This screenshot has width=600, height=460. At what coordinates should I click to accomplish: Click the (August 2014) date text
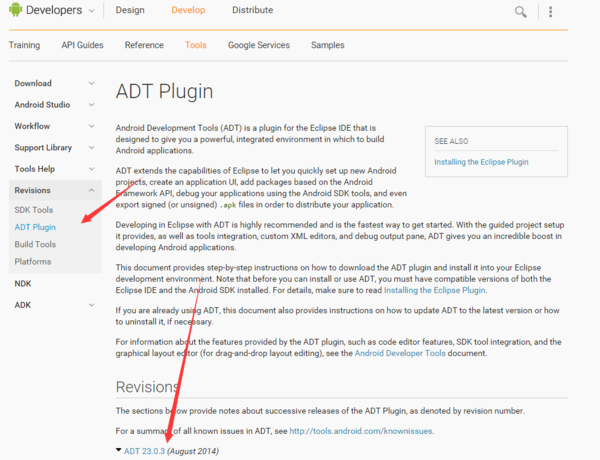[x=193, y=451]
